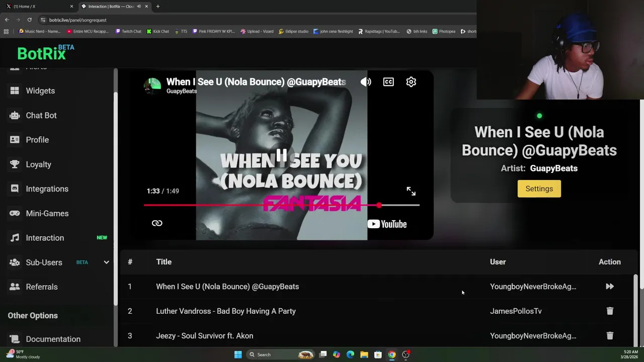Reload the current page
This screenshot has height=362, width=644.
29,20
